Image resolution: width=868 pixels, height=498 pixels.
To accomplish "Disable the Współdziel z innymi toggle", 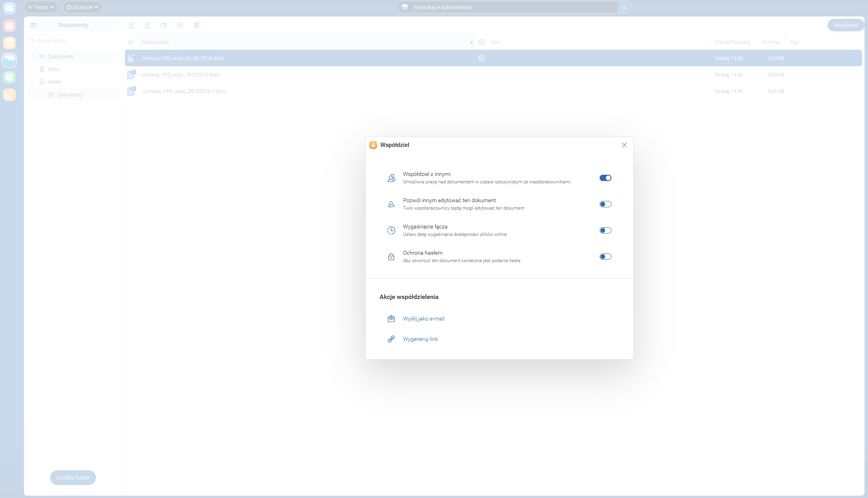I will pos(605,178).
